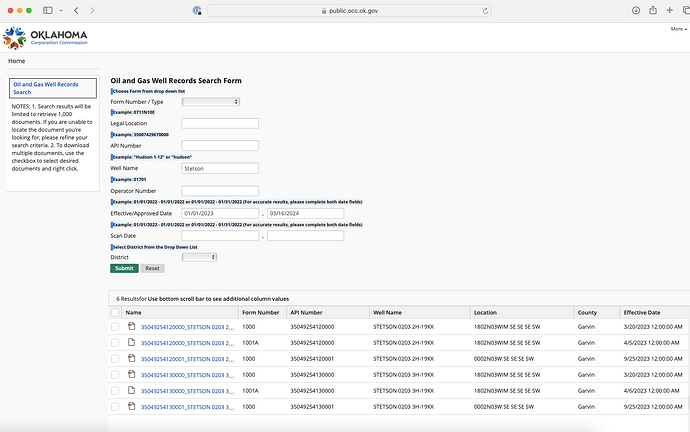Check the box for the 3/20/2023 3H-19XK row
Viewport: 690px width, 432px height.
point(115,375)
